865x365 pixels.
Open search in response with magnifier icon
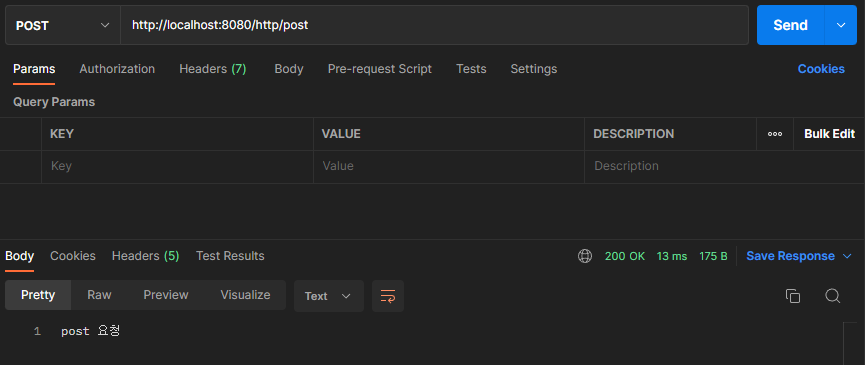click(832, 296)
